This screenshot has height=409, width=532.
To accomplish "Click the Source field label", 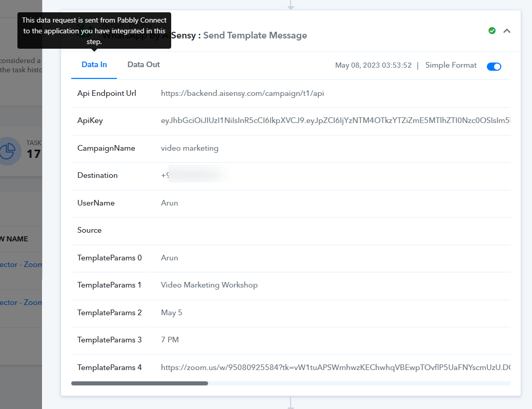I will coord(89,230).
